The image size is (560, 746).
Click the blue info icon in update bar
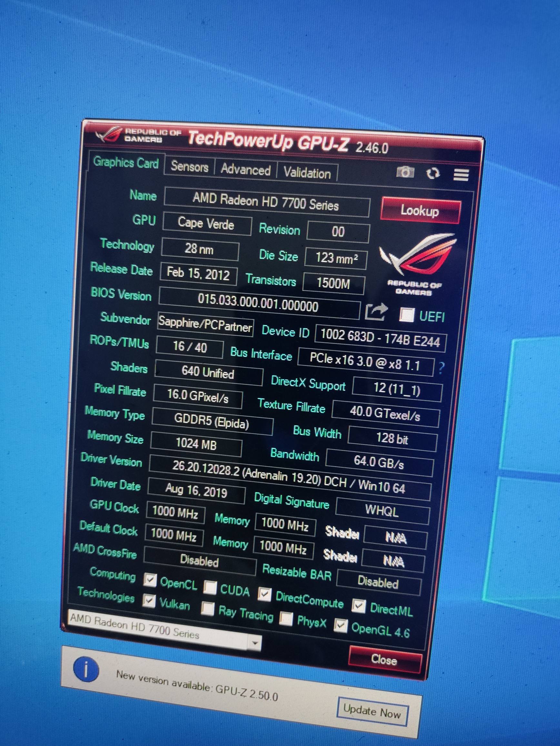pyautogui.click(x=86, y=669)
